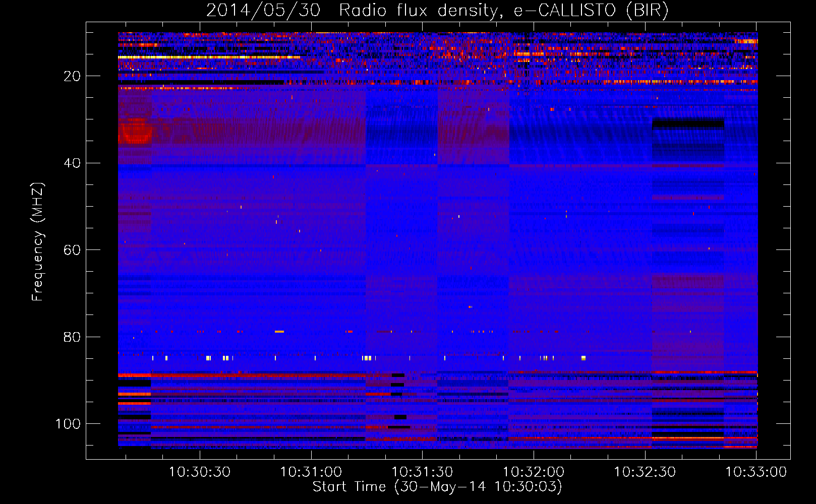Click the 20 MHz tick label

tap(72, 76)
